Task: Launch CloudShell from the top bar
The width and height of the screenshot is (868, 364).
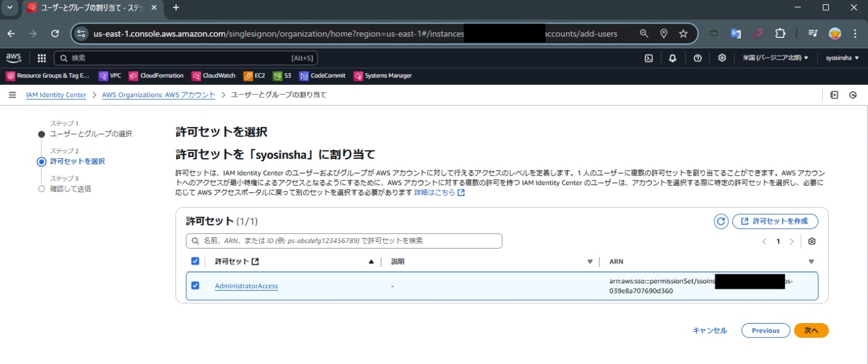Action: pyautogui.click(x=649, y=58)
